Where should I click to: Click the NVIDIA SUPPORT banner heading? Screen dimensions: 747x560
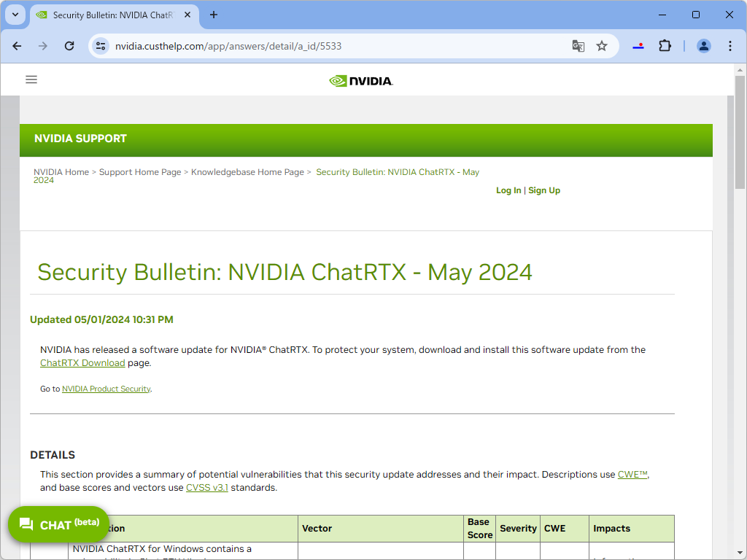[x=80, y=139]
